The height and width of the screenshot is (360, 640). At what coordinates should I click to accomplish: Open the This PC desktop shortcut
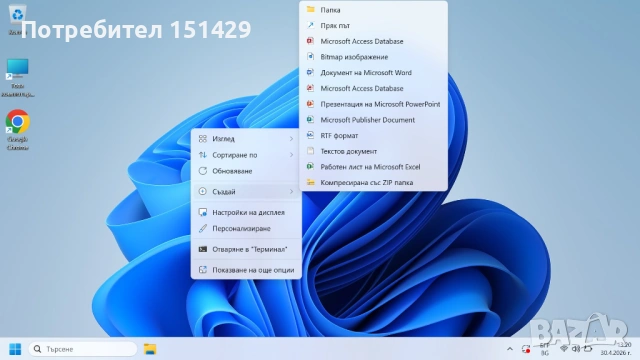(17, 78)
